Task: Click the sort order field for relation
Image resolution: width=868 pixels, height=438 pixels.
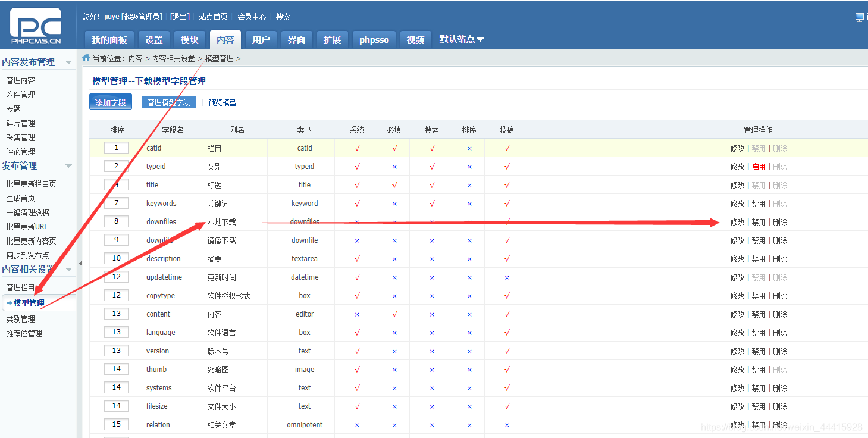Action: tap(117, 424)
